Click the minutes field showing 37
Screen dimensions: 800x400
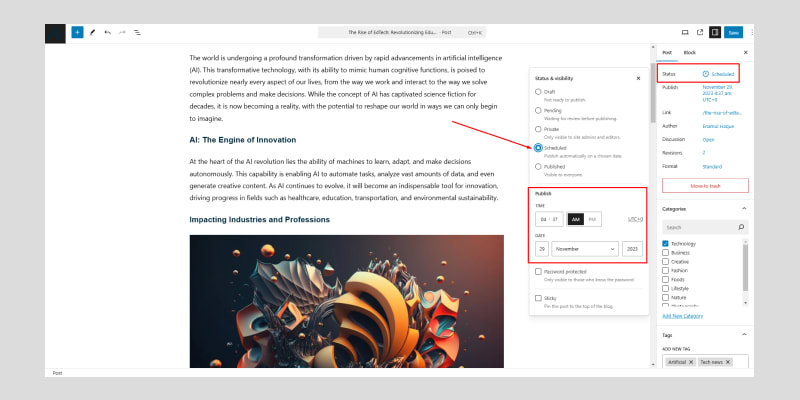click(555, 219)
